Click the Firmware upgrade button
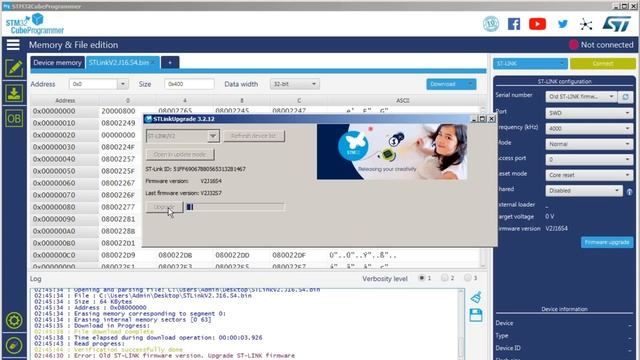640x360 pixels. tap(607, 242)
